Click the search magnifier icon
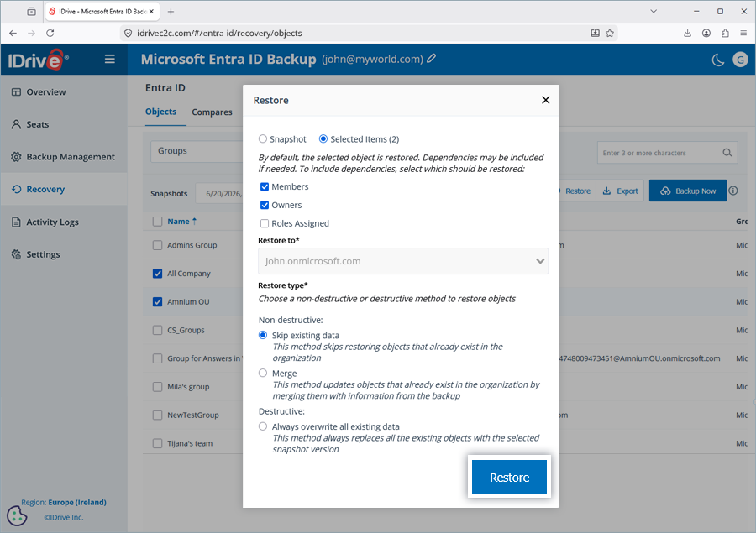756x533 pixels. tap(727, 153)
